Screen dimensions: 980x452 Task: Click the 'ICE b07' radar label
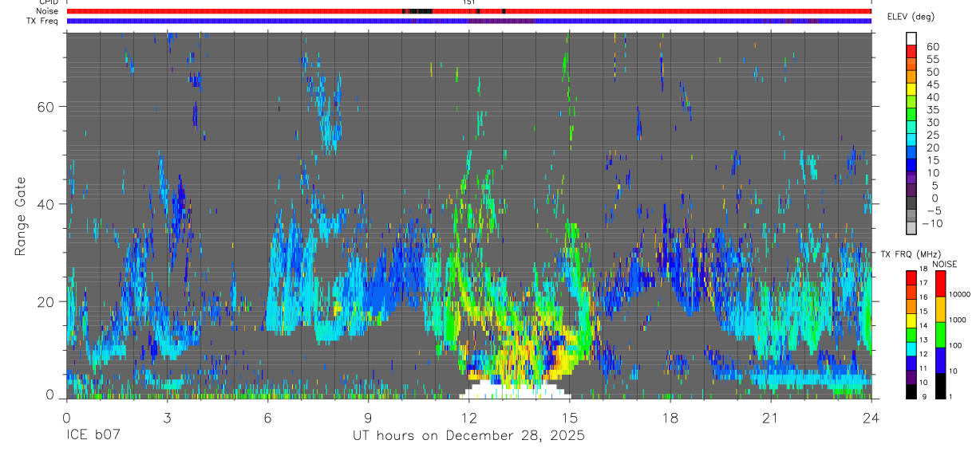[x=93, y=436]
